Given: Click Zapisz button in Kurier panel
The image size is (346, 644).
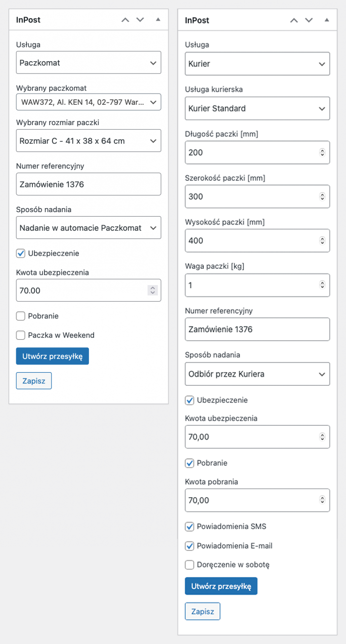Looking at the screenshot, I should click(x=202, y=611).
